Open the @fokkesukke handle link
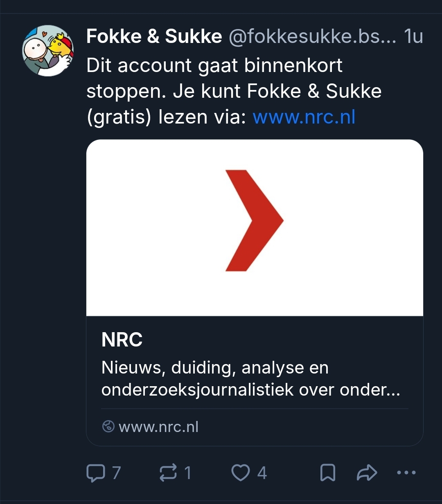 (312, 37)
